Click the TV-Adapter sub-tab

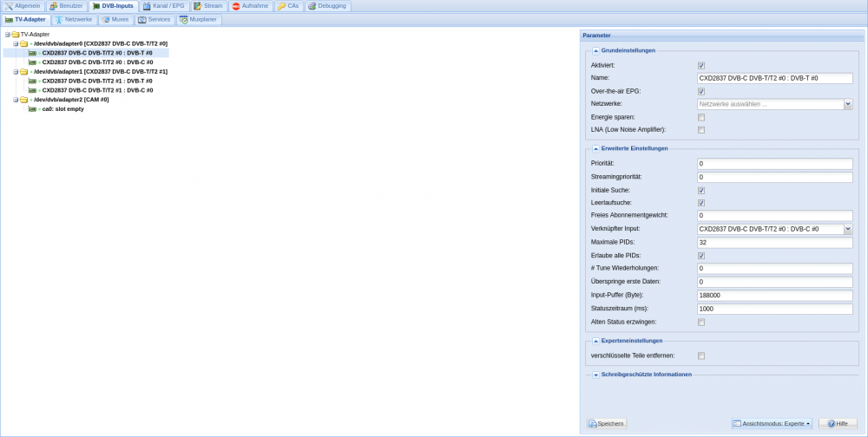[25, 19]
